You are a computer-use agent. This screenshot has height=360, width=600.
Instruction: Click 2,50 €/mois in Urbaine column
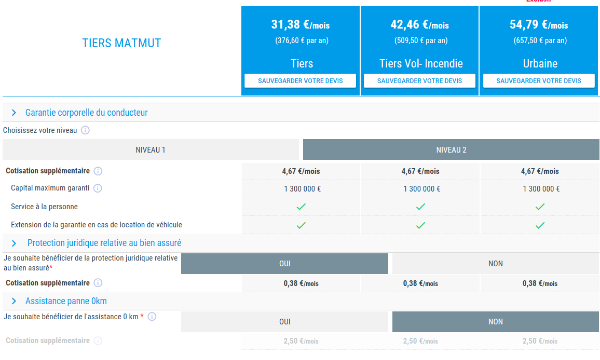(540, 341)
